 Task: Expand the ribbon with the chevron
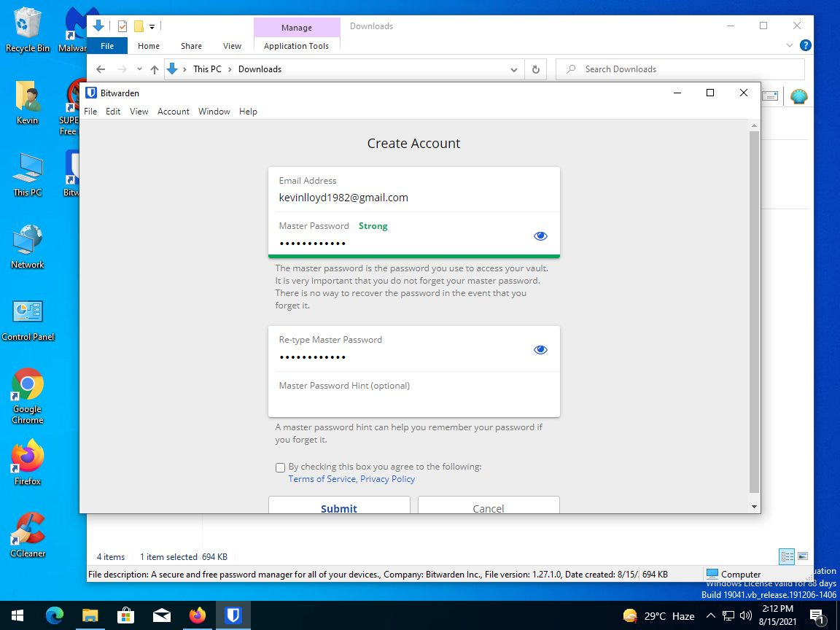[x=789, y=45]
